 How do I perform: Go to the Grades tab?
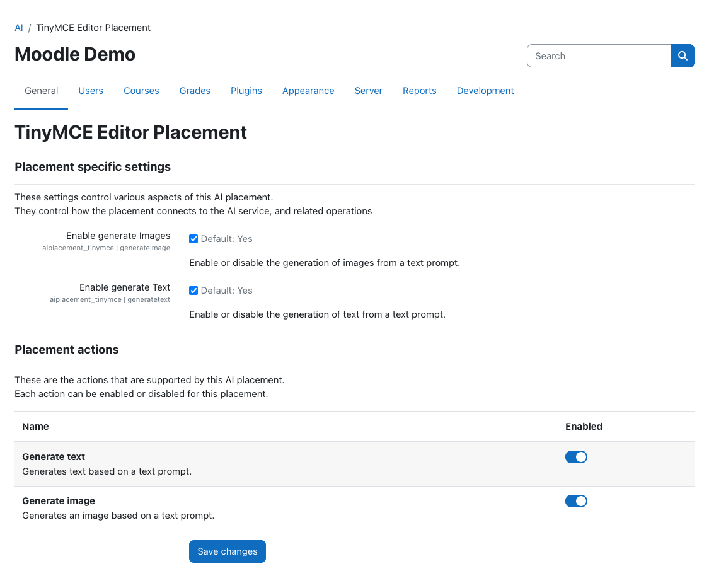click(x=195, y=91)
